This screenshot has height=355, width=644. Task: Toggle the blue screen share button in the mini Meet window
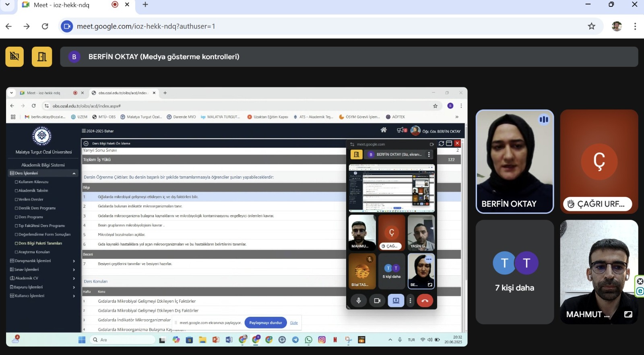(396, 301)
